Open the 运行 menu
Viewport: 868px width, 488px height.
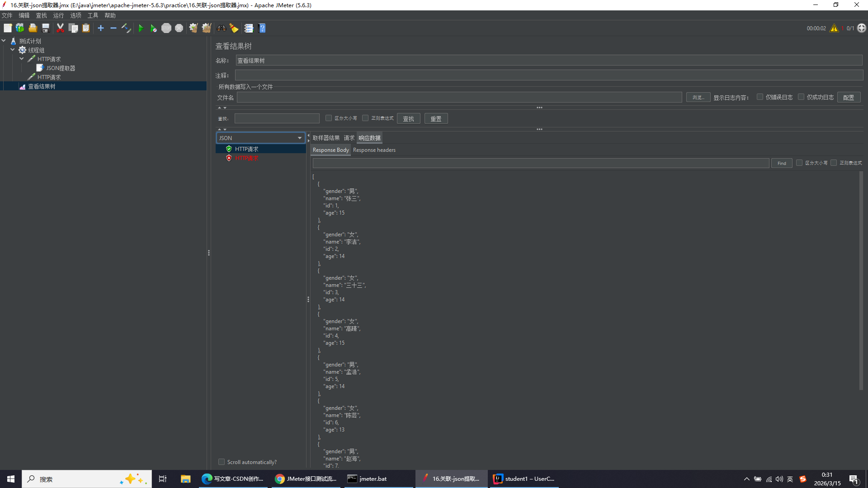pos(58,15)
